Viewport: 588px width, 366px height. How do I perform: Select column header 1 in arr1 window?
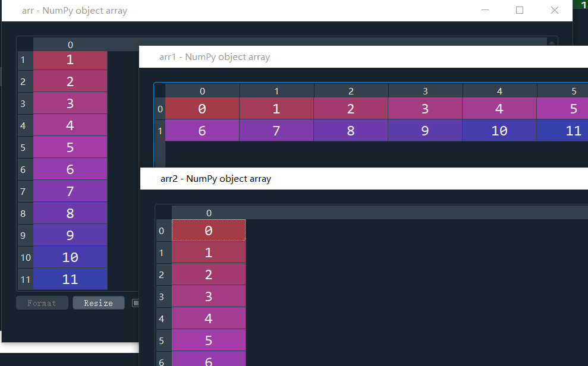point(276,91)
